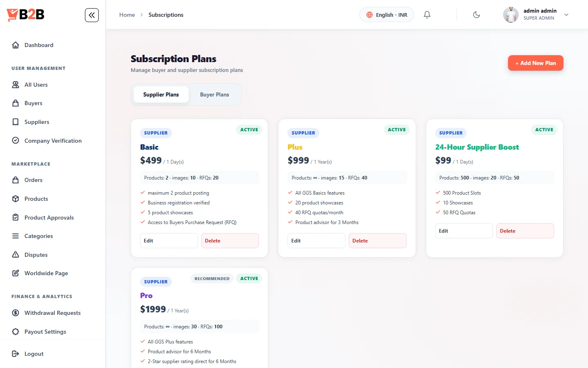Click the Disputes warning triangle icon
Image resolution: width=588 pixels, height=368 pixels.
click(16, 255)
